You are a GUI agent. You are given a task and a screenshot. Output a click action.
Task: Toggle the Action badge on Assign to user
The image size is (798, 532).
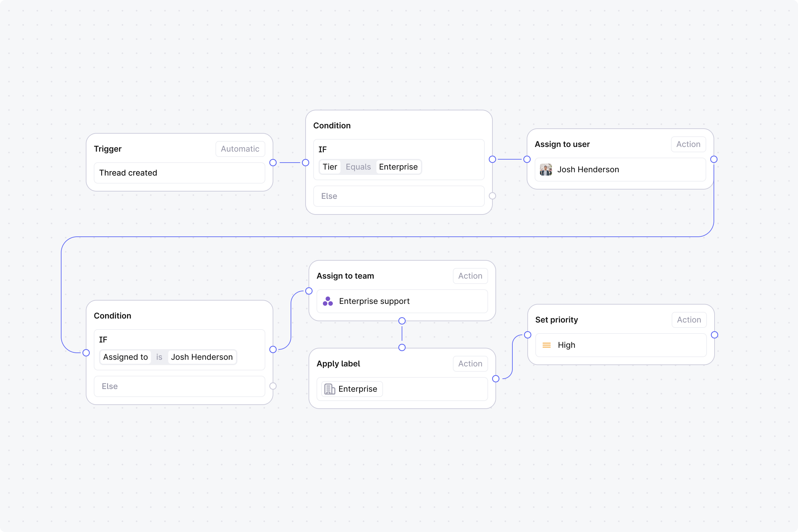tap(688, 144)
